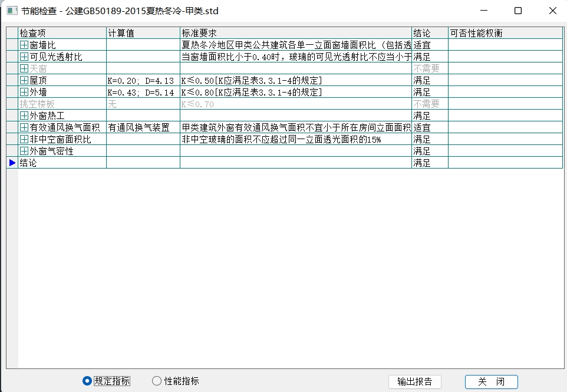This screenshot has height=392, width=567.
Task: Click the 检查项 column header
Action: click(x=62, y=33)
